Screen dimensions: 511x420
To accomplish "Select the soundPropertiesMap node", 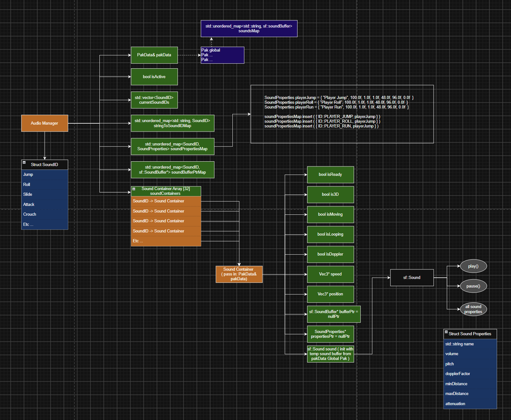I will (173, 146).
